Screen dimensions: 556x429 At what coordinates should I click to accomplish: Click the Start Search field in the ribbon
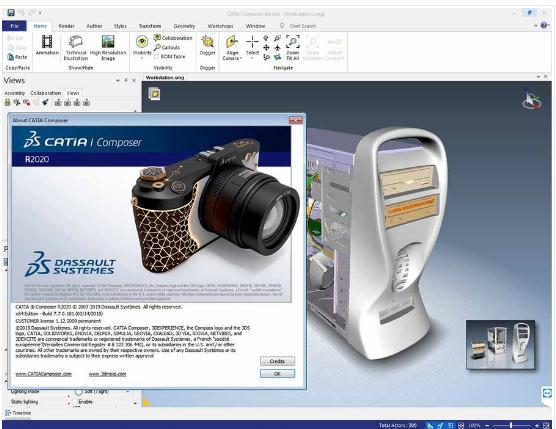tap(302, 26)
